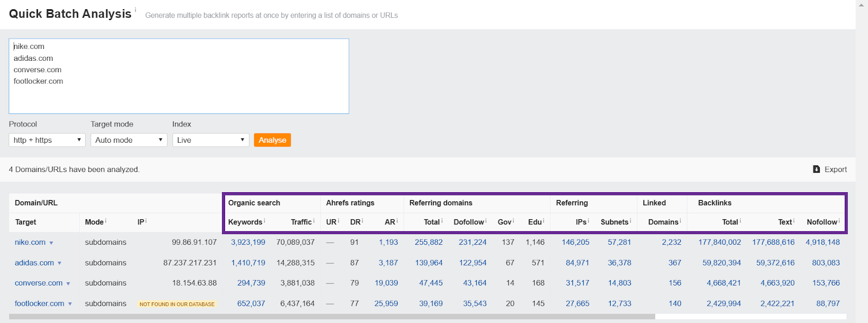Click the vertical page scrollbar up arrow
The height and width of the screenshot is (323, 868).
pyautogui.click(x=862, y=4)
